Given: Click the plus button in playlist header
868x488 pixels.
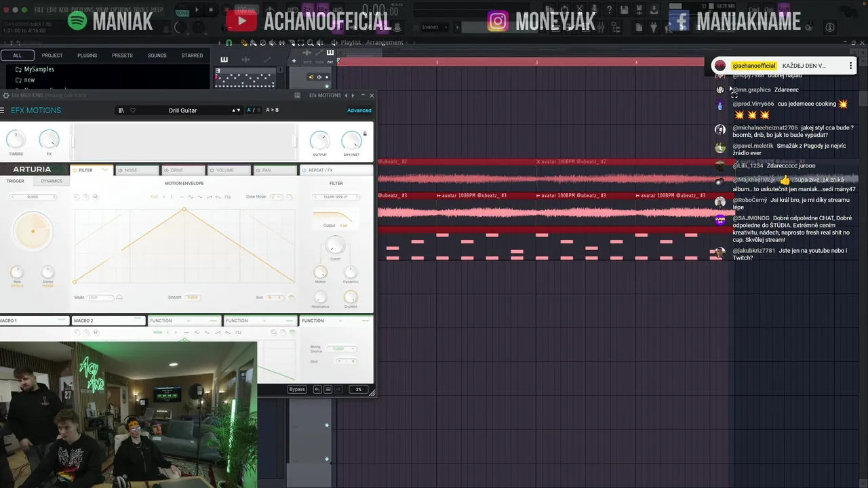Looking at the screenshot, I should [x=294, y=61].
